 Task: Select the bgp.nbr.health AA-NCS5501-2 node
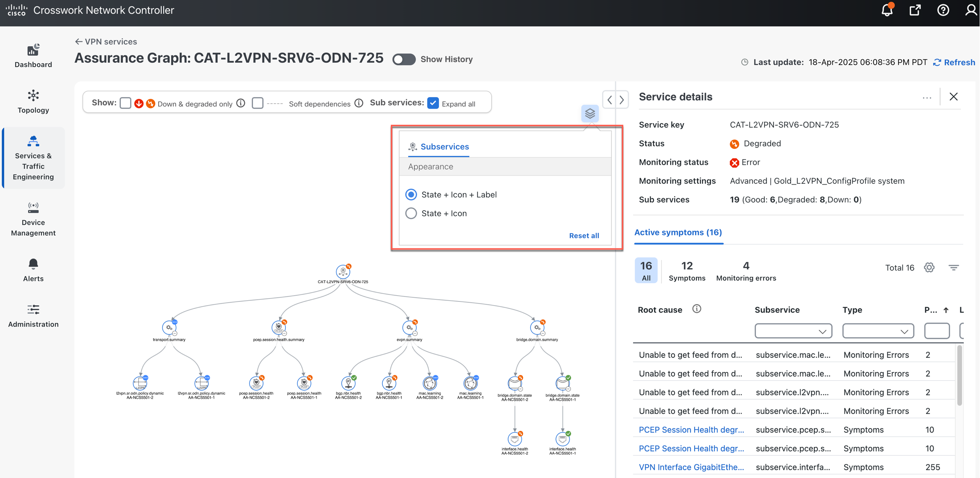pos(348,384)
